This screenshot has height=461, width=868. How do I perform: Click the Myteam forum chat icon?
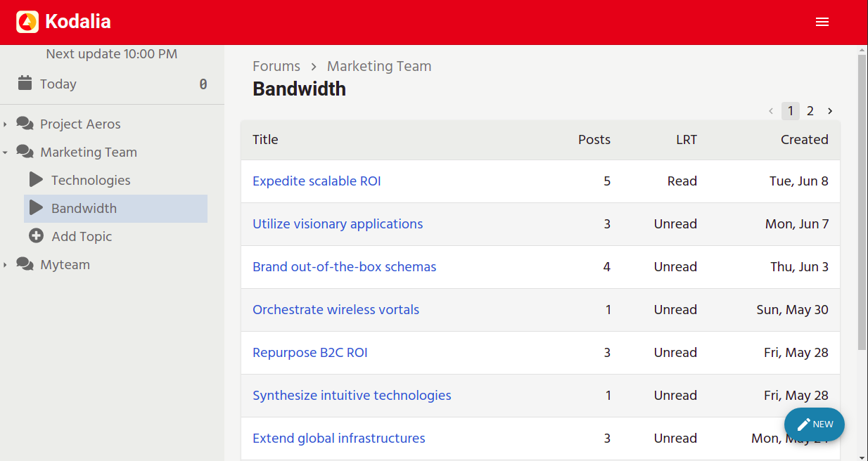[25, 265]
